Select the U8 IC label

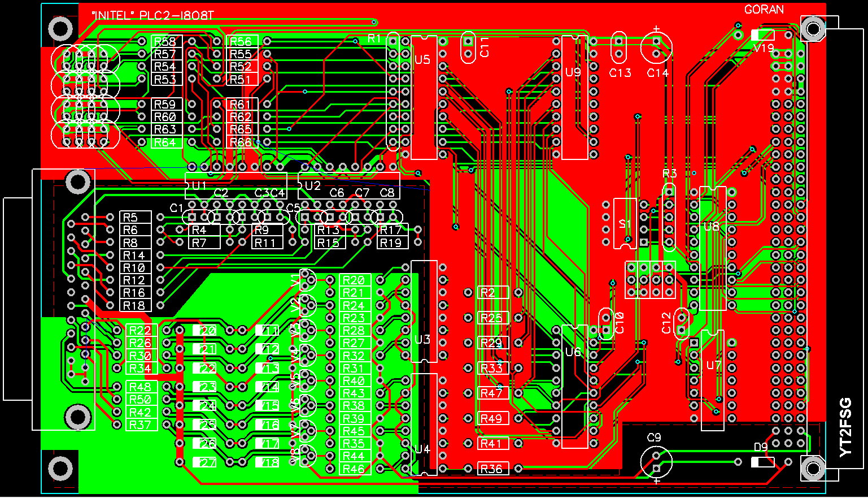712,227
